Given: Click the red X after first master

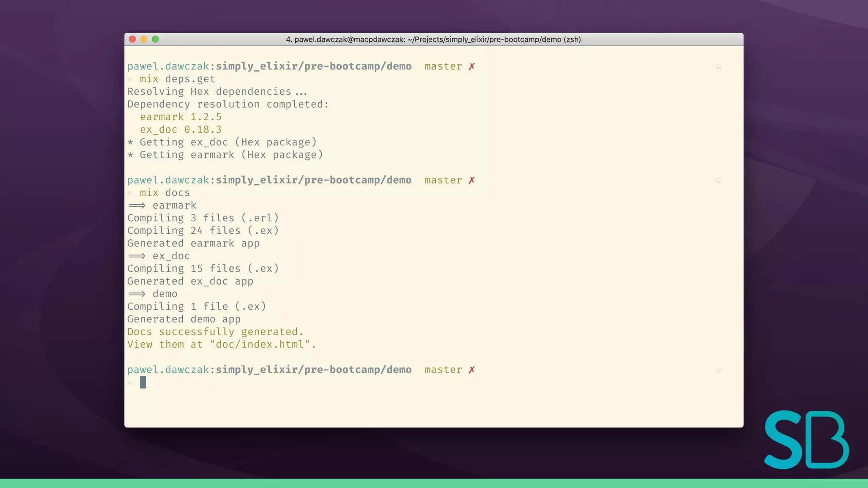Looking at the screenshot, I should coord(471,67).
